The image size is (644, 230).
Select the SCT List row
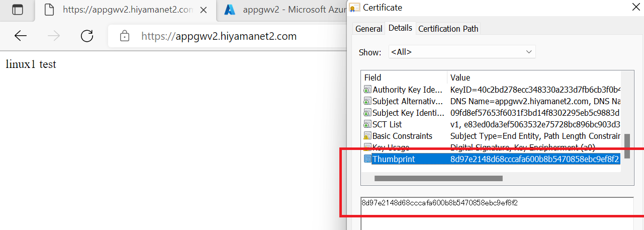coord(492,124)
